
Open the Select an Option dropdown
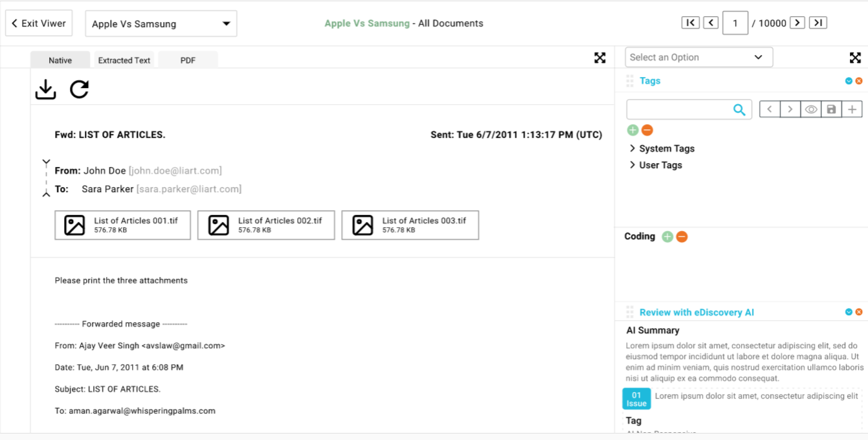tap(698, 58)
